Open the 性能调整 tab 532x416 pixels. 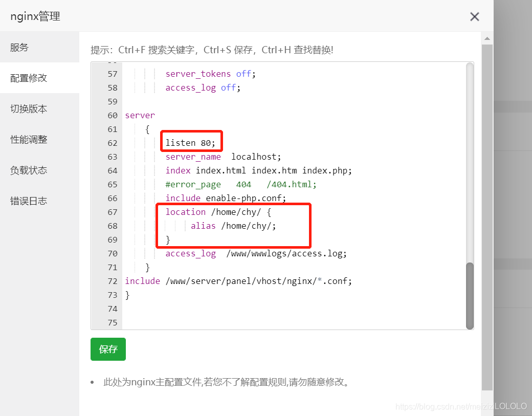coord(39,140)
